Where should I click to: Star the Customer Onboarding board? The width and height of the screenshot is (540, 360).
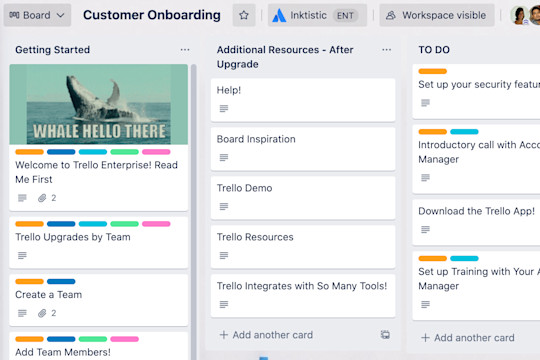244,15
